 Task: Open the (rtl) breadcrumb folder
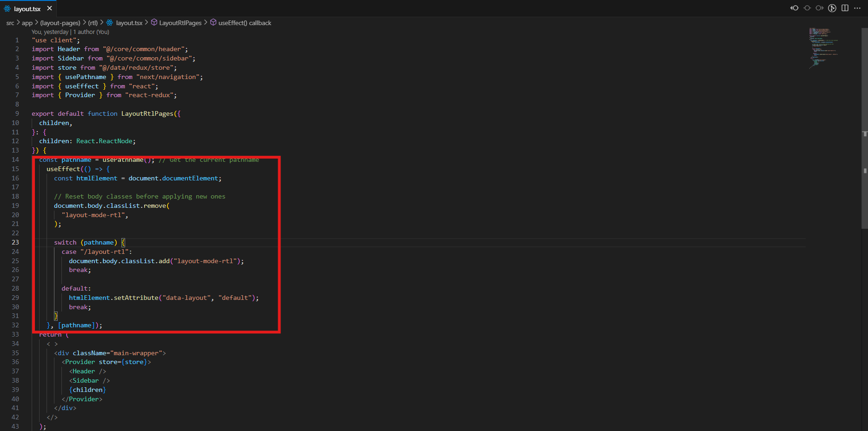pyautogui.click(x=93, y=23)
